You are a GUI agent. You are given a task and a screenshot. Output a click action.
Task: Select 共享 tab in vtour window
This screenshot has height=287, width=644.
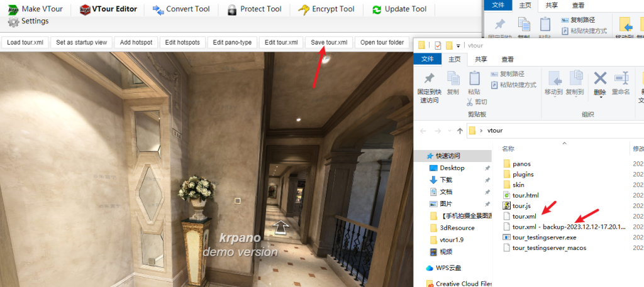pos(481,60)
